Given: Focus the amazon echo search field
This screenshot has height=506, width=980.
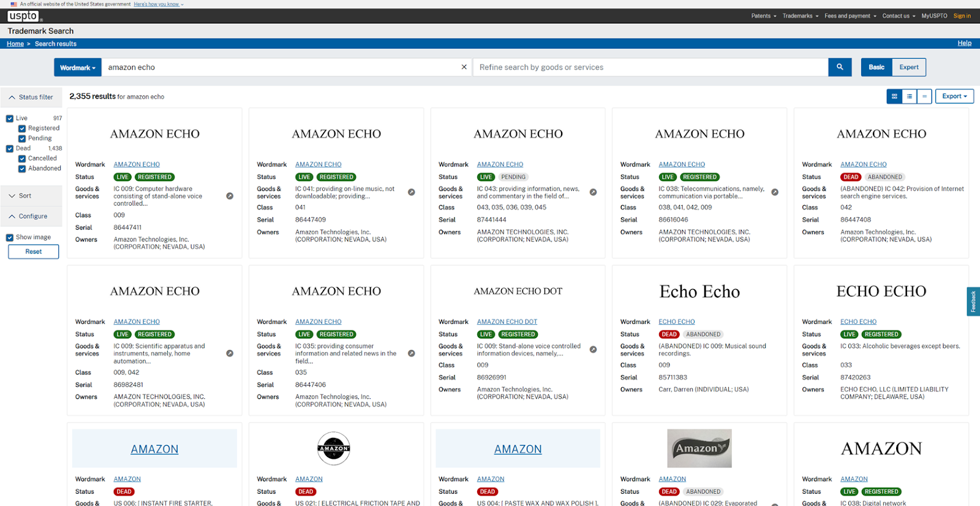Looking at the screenshot, I should [x=282, y=67].
